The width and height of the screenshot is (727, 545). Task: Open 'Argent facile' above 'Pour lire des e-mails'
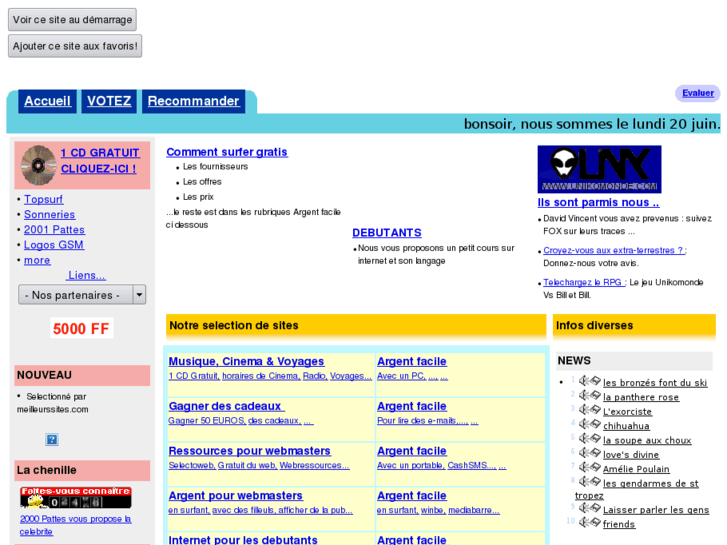pos(412,406)
